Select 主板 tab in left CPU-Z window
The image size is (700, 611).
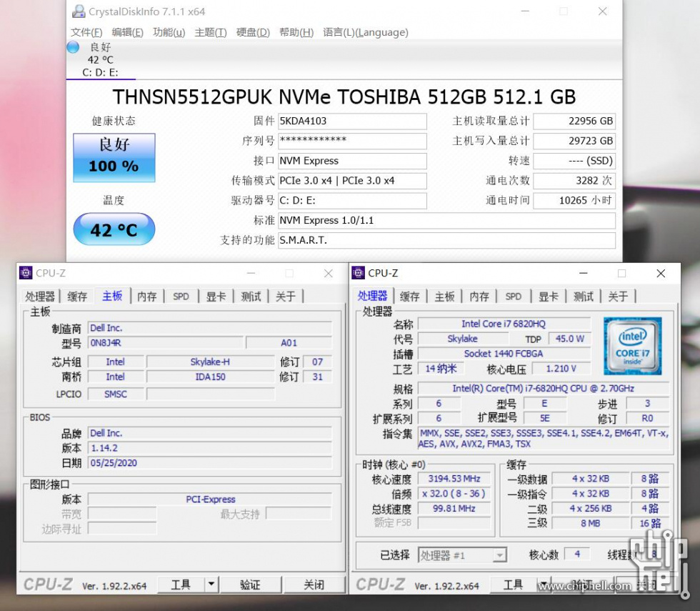[x=112, y=296]
